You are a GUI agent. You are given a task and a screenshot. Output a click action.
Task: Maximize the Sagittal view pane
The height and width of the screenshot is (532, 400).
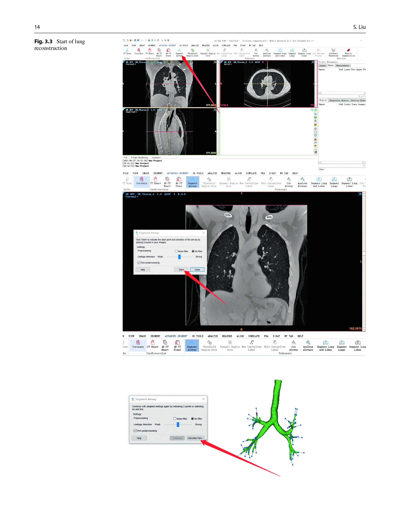click(x=215, y=110)
